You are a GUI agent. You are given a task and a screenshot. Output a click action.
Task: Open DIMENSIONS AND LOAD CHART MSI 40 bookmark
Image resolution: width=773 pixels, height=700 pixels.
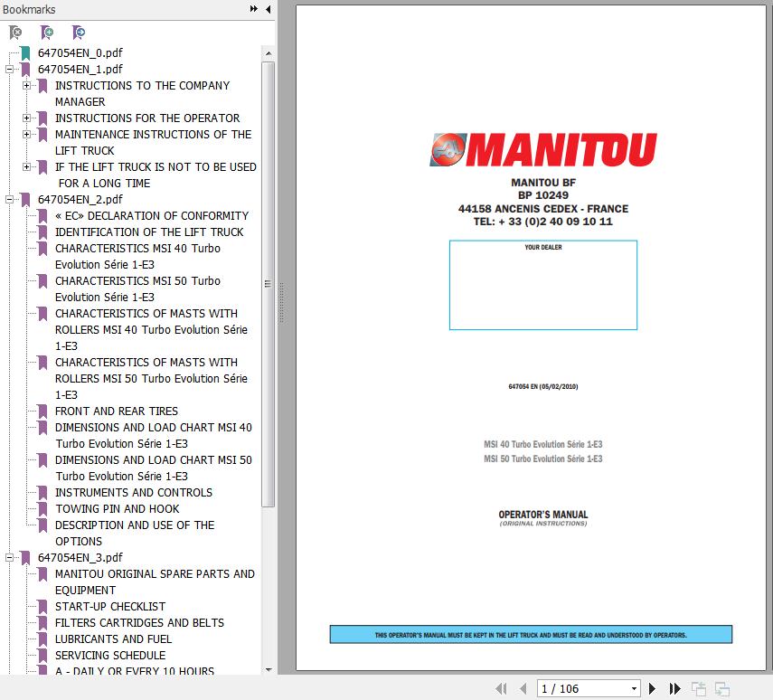pyautogui.click(x=154, y=435)
